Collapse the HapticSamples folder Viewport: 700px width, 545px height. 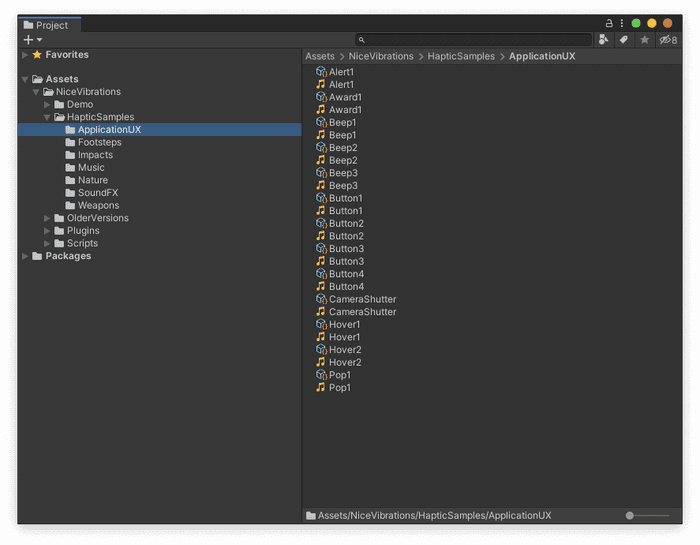(47, 117)
